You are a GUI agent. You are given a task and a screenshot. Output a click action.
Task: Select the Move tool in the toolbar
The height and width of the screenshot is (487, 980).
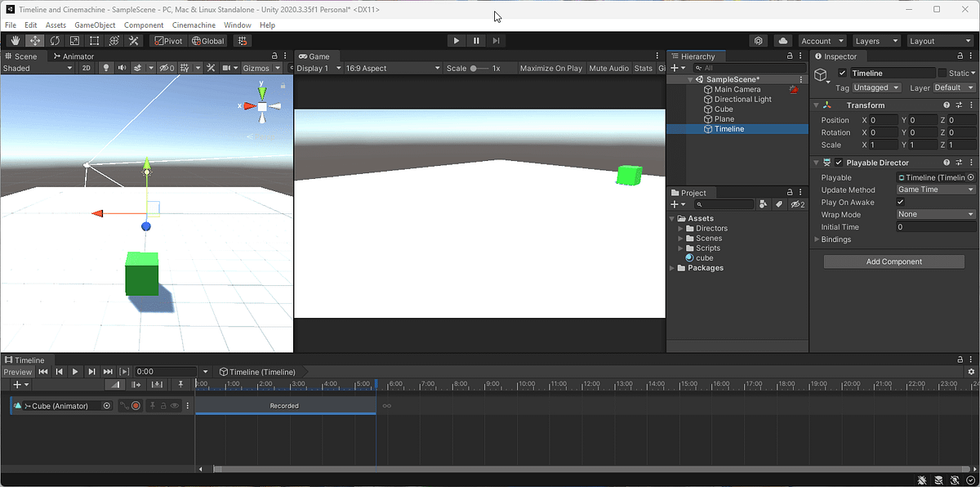(x=34, y=39)
